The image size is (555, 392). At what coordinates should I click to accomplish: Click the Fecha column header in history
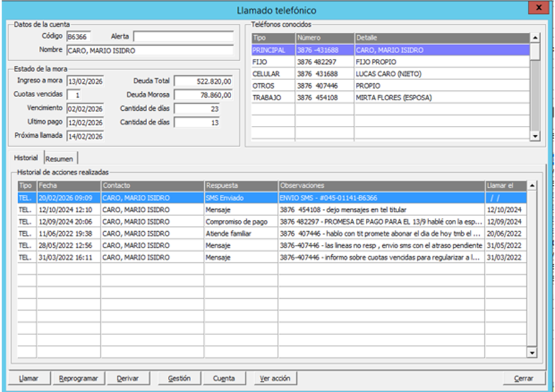point(69,186)
